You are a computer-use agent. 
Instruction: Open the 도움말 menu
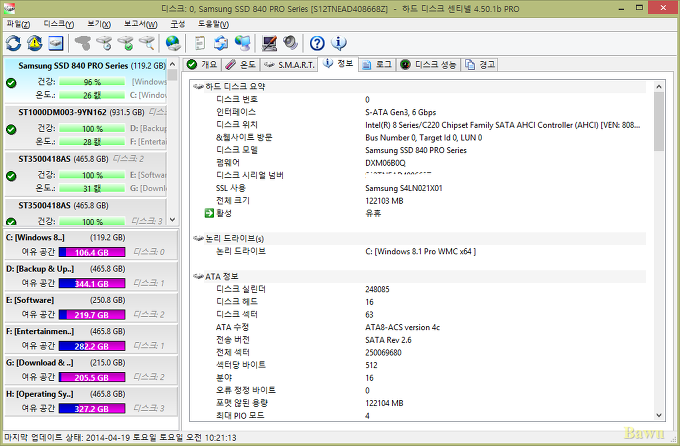[x=213, y=24]
